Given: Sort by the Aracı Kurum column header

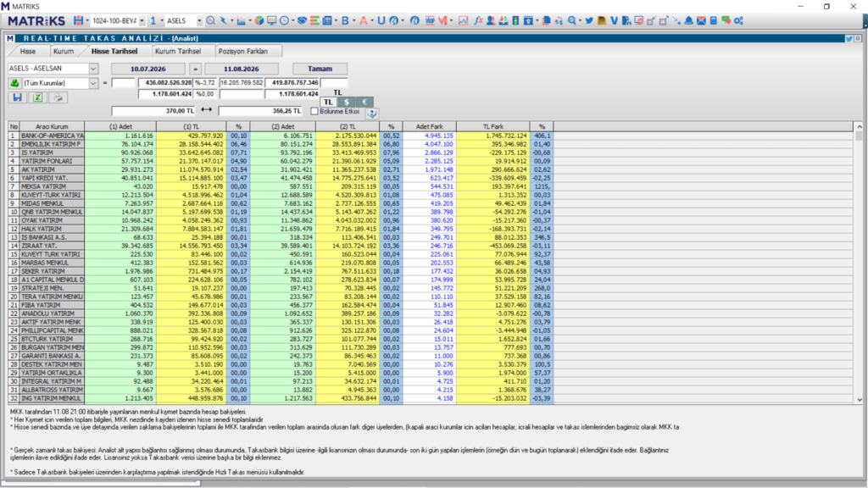Looking at the screenshot, I should coord(52,127).
